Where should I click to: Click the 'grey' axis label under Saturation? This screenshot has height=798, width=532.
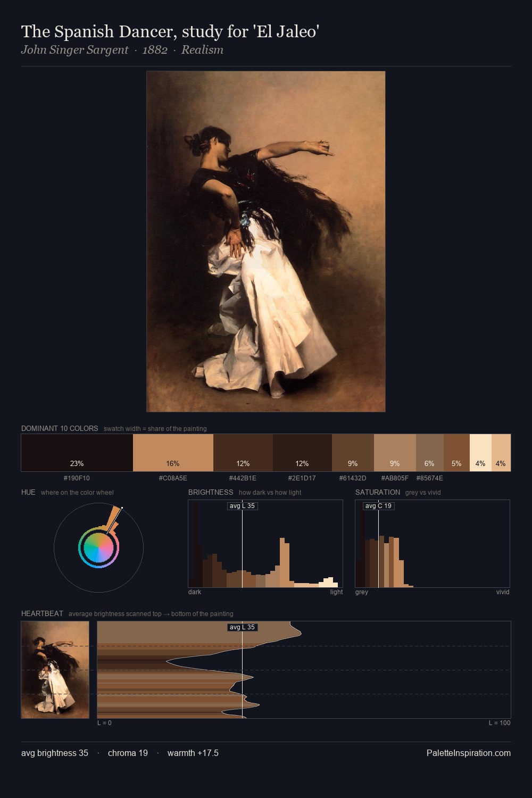tap(362, 592)
